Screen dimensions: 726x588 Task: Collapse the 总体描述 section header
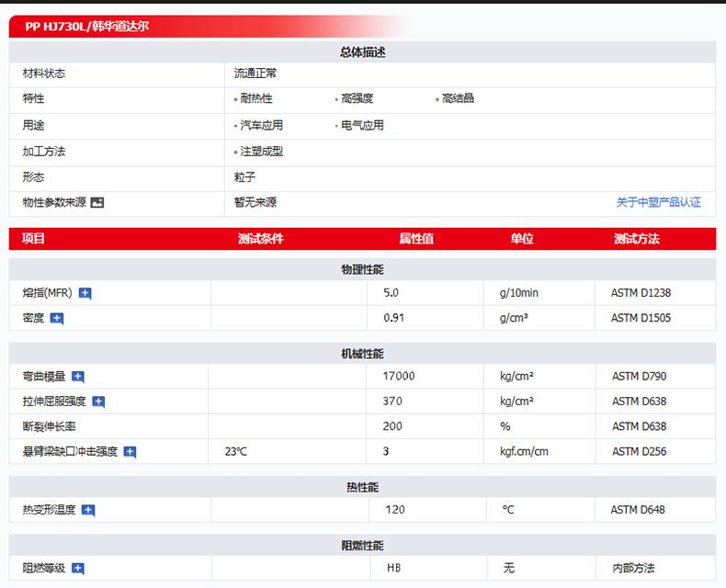tap(362, 52)
